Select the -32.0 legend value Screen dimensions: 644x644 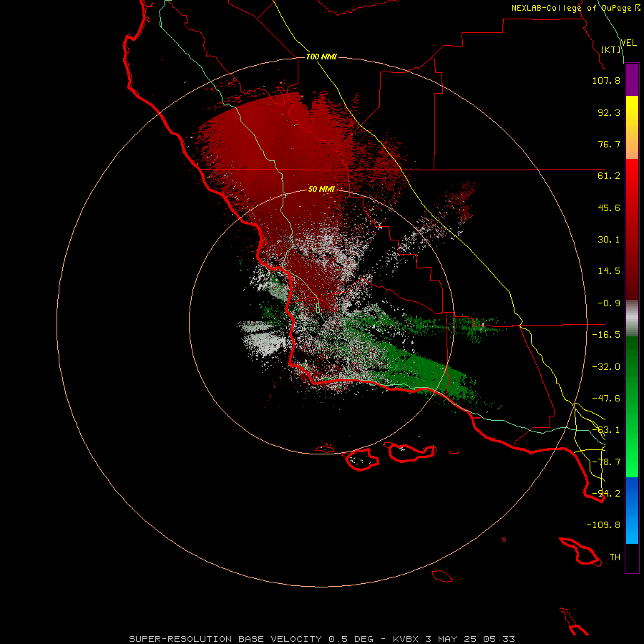(x=606, y=367)
